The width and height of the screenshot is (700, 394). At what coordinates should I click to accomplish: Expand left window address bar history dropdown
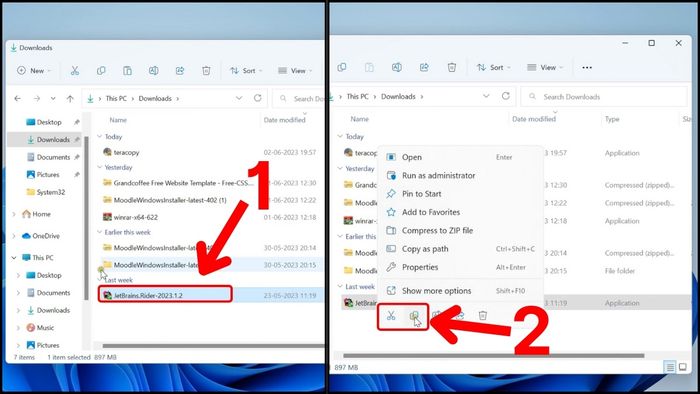[x=239, y=98]
